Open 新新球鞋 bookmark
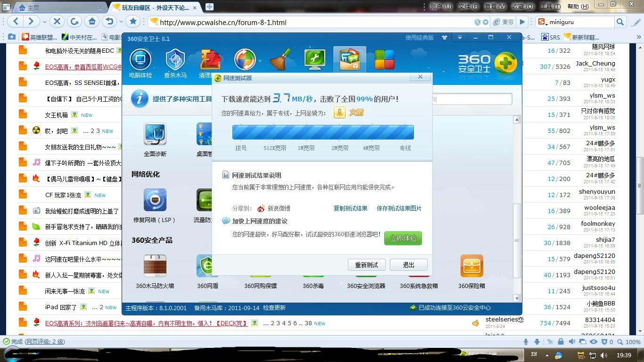The image size is (644, 362). [582, 37]
